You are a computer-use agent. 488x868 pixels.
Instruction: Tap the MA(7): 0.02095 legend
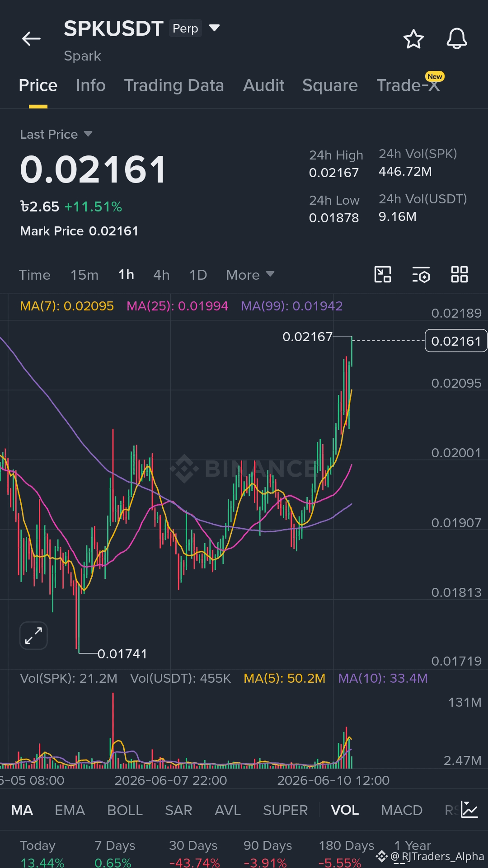67,306
